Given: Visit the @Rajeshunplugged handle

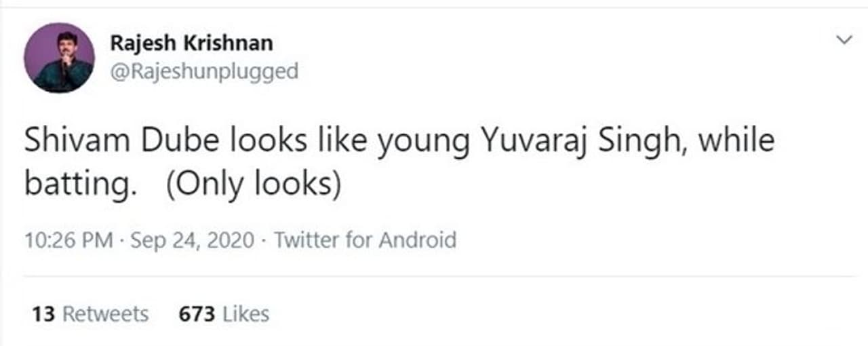Looking at the screenshot, I should click(x=203, y=71).
